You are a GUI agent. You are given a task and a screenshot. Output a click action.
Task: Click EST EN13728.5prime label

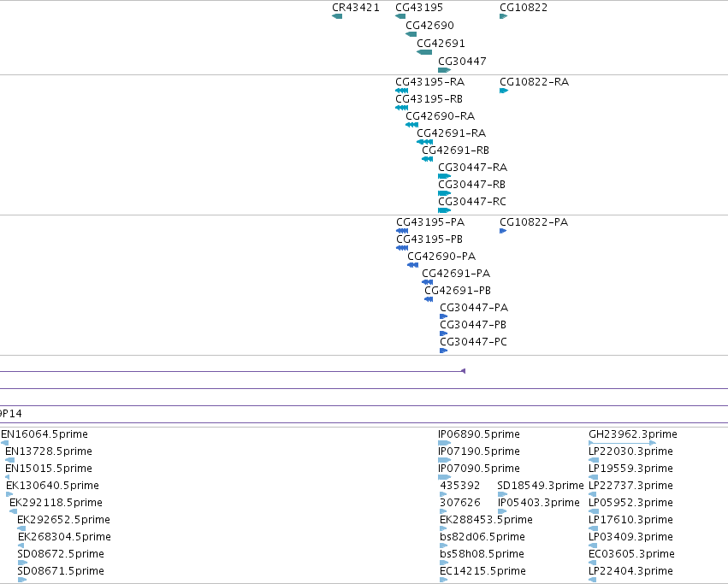(49, 451)
